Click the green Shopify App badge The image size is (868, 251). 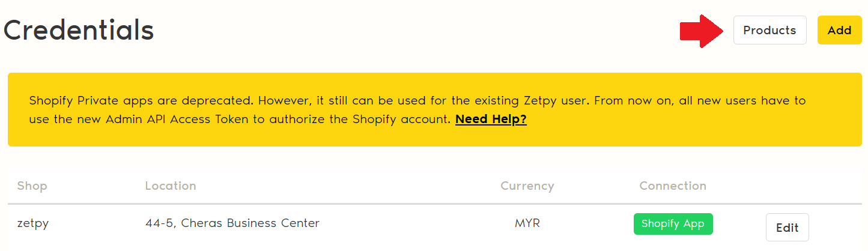673,224
